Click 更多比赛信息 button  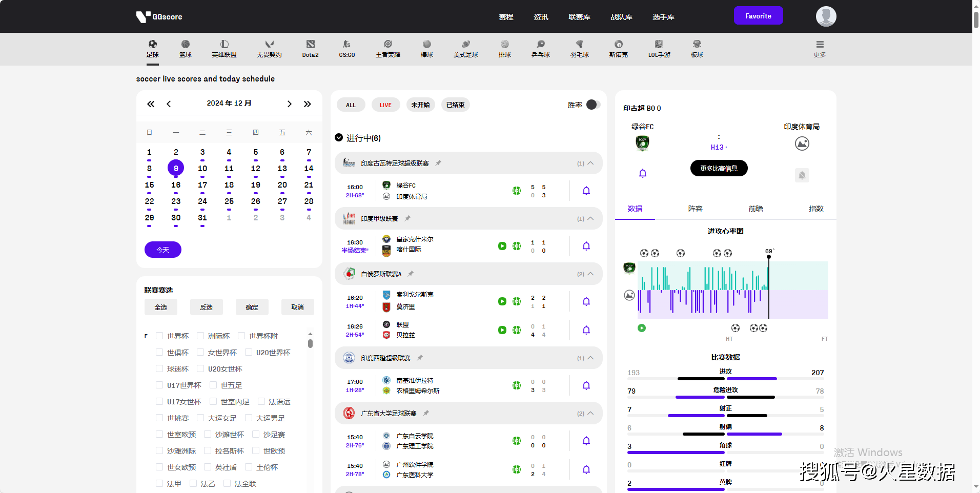click(719, 168)
